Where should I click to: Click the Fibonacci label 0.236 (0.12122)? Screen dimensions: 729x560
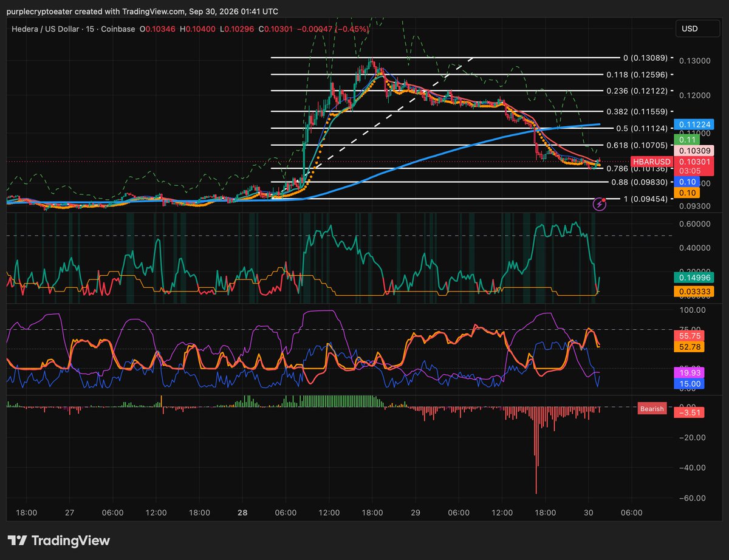637,90
